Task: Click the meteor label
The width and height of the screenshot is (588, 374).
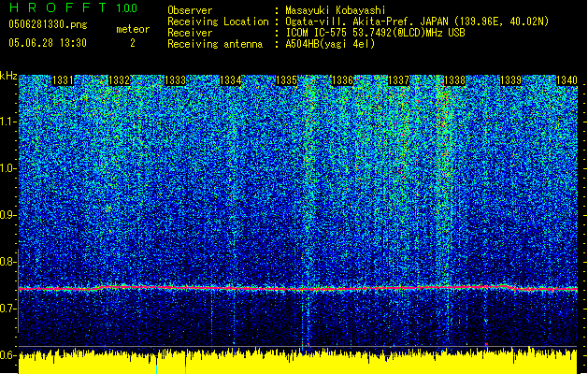Action: [133, 29]
